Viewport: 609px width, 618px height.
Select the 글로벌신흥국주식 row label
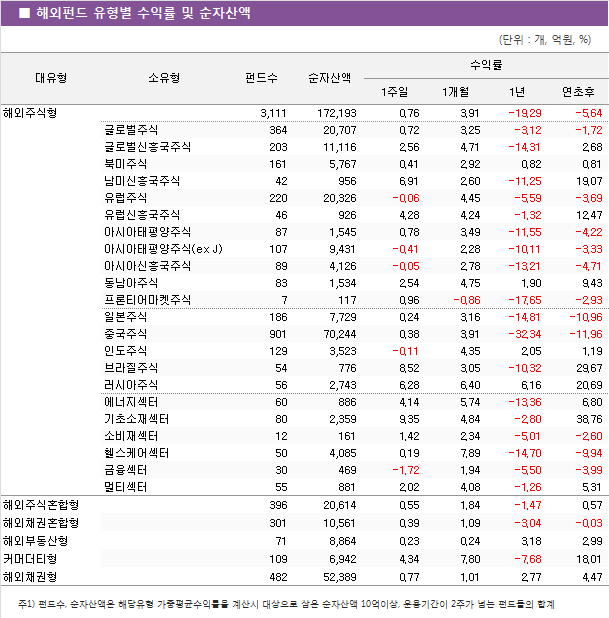[x=147, y=147]
